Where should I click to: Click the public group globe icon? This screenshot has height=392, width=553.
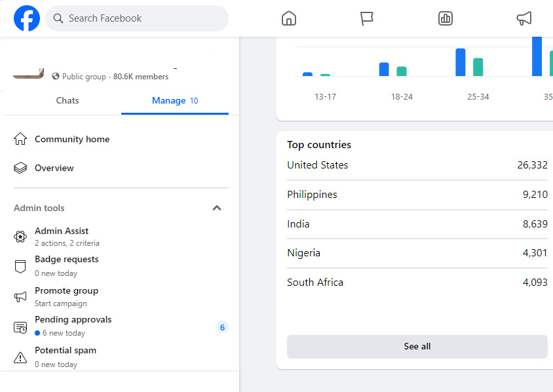click(x=56, y=76)
